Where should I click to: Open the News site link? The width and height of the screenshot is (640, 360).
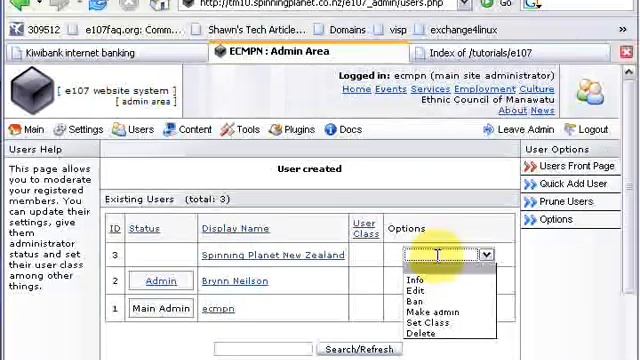click(542, 110)
